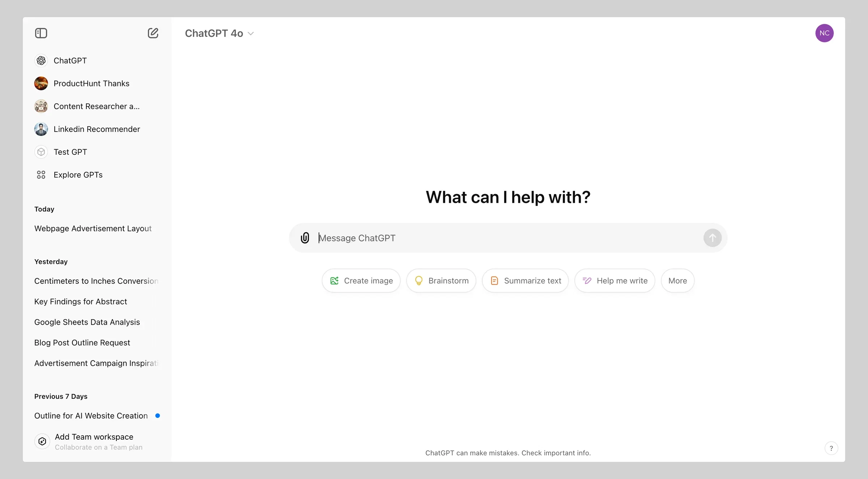Open the Webpage Advertisement Layout chat

(x=93, y=228)
